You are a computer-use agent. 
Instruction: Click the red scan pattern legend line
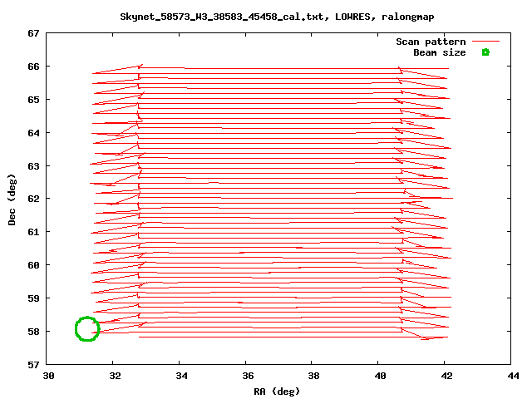485,42
